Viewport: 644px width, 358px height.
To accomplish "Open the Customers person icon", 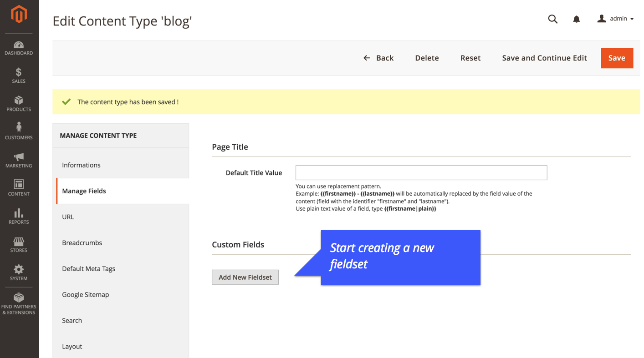I will (19, 128).
